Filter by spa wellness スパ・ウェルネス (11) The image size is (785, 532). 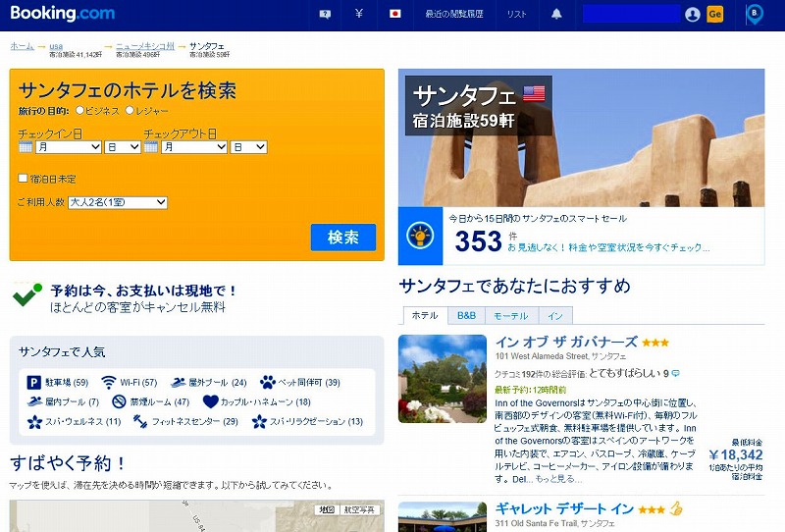pos(75,421)
